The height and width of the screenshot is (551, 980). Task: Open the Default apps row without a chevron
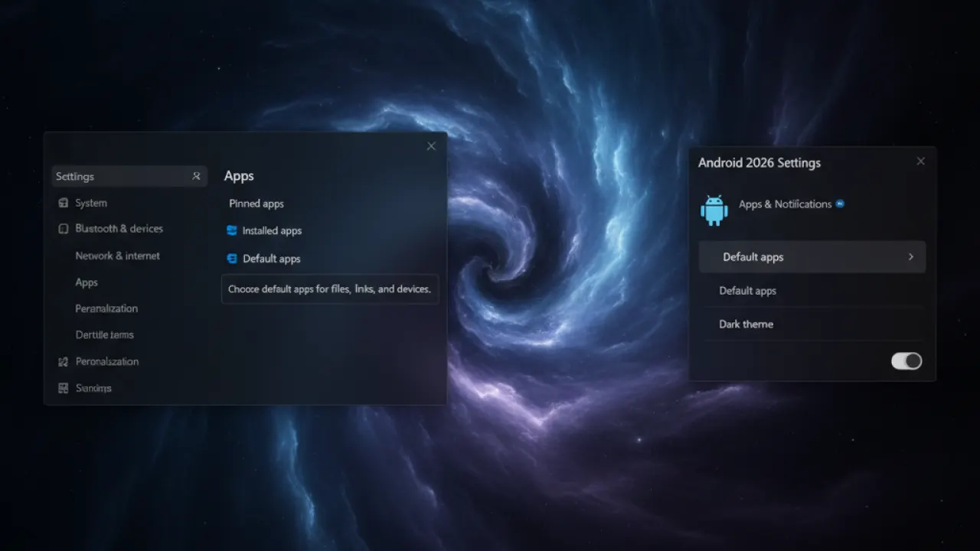[812, 291]
